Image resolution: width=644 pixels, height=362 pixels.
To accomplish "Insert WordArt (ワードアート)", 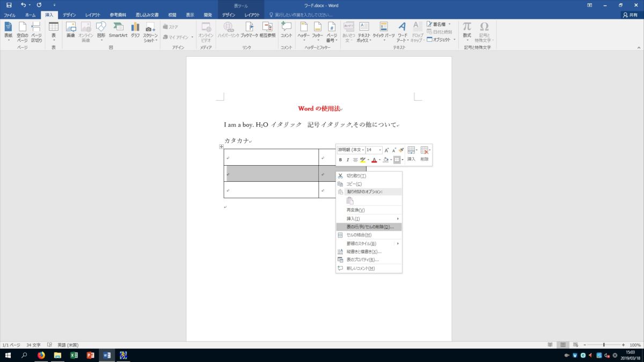I will coord(402,32).
